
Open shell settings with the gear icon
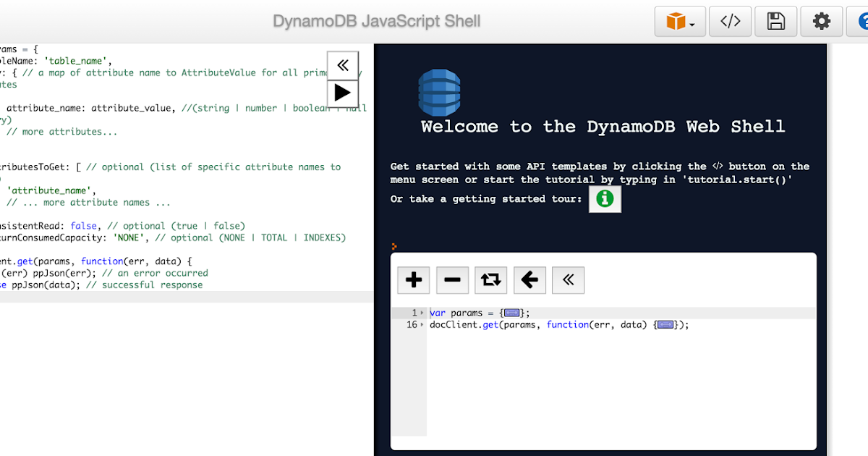pyautogui.click(x=821, y=21)
